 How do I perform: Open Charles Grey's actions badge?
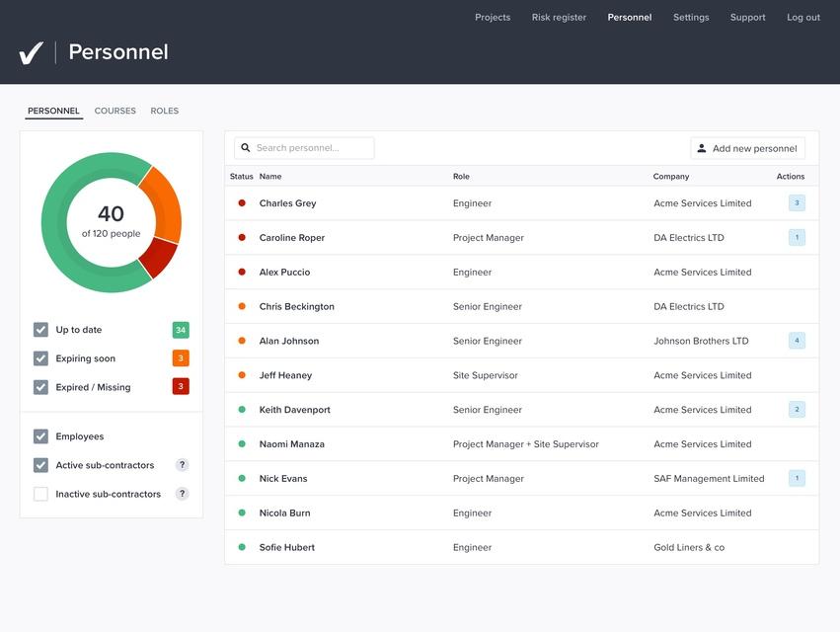(x=797, y=203)
